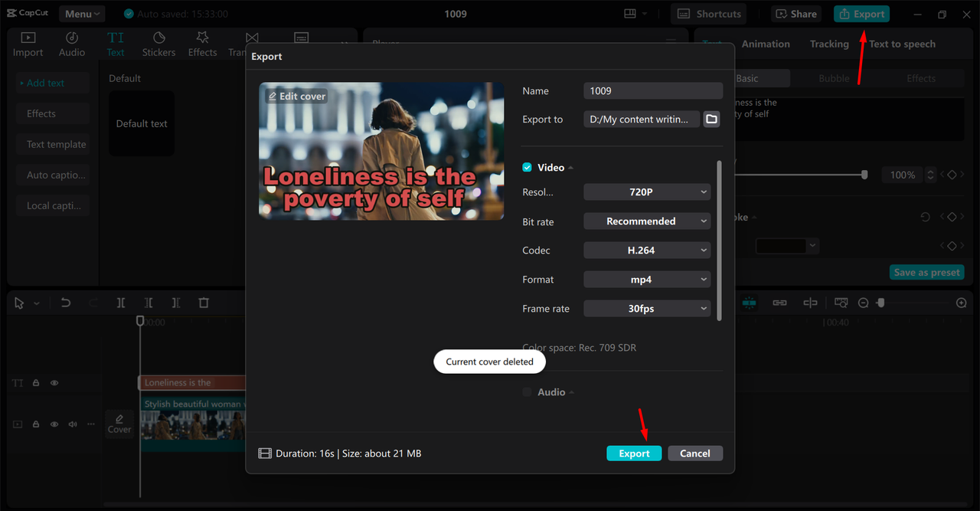This screenshot has height=511, width=980.
Task: Open the Effects tab in top toolbar
Action: point(202,44)
